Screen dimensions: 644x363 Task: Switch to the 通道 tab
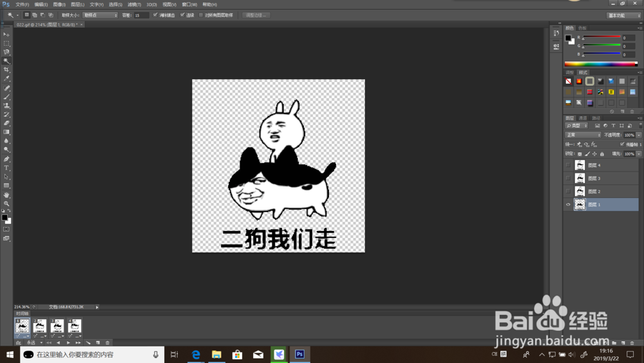coord(583,118)
